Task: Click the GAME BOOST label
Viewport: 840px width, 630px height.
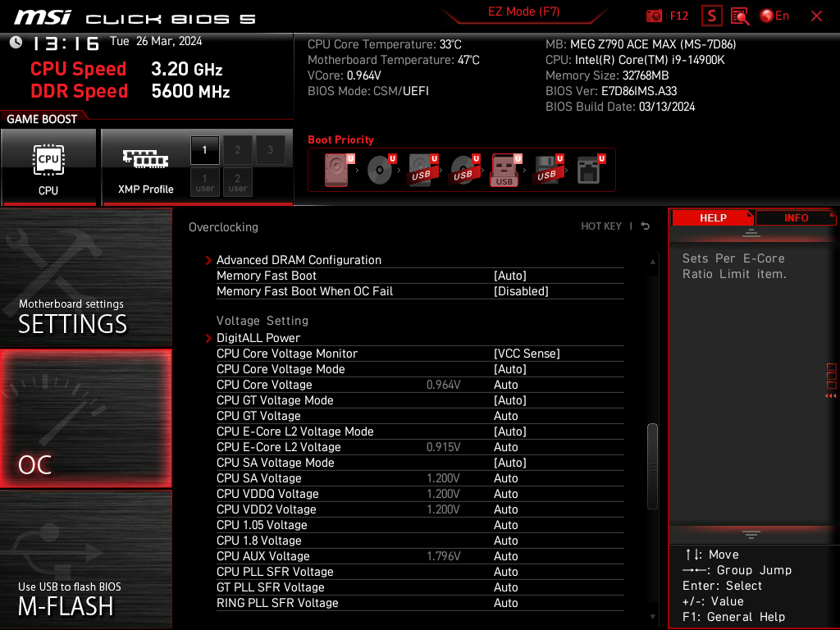Action: [x=42, y=119]
